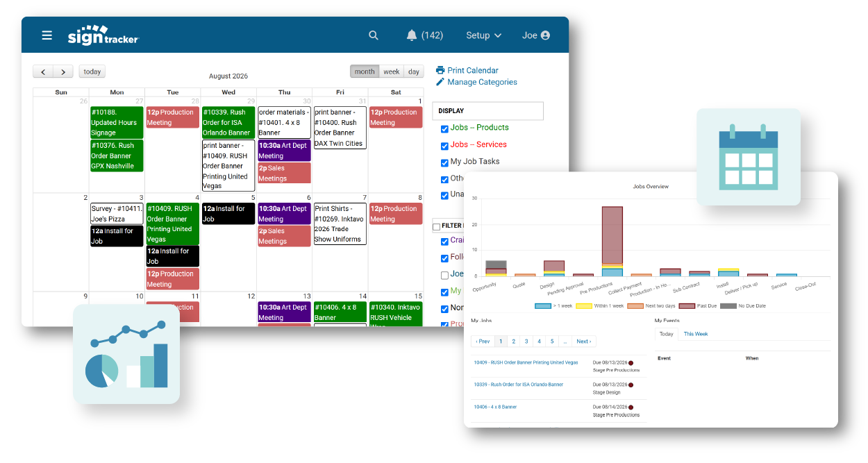The image size is (868, 463).
Task: Open print banner #10409 task on Wednesday 29
Action: (x=228, y=165)
